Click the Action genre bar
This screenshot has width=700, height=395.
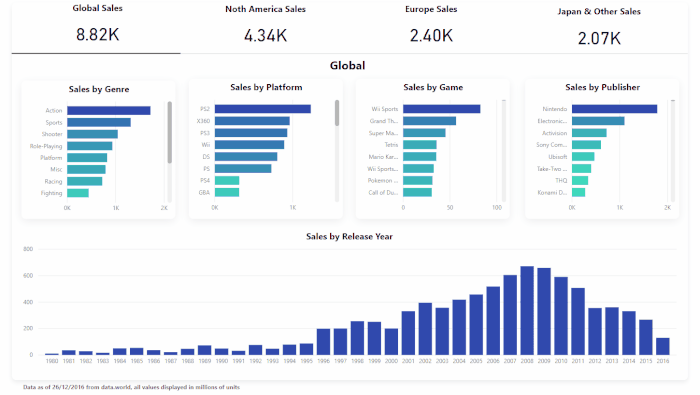click(x=109, y=110)
